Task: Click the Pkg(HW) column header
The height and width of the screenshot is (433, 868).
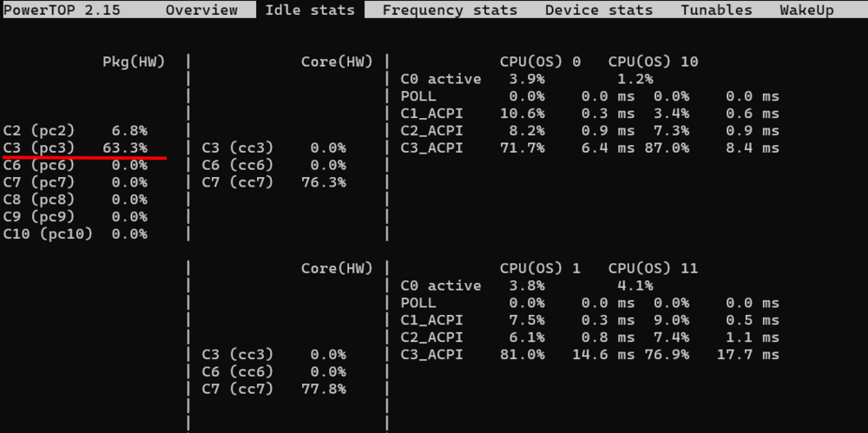Action: pos(134,62)
